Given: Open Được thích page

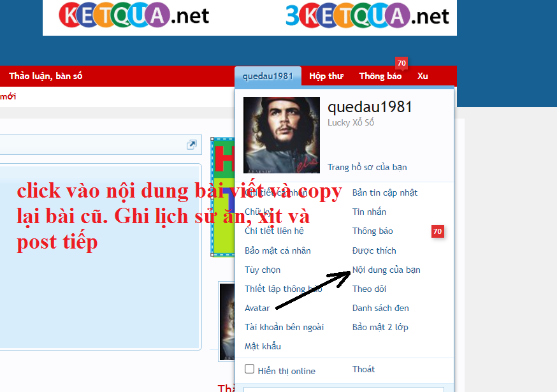Looking at the screenshot, I should point(374,250).
